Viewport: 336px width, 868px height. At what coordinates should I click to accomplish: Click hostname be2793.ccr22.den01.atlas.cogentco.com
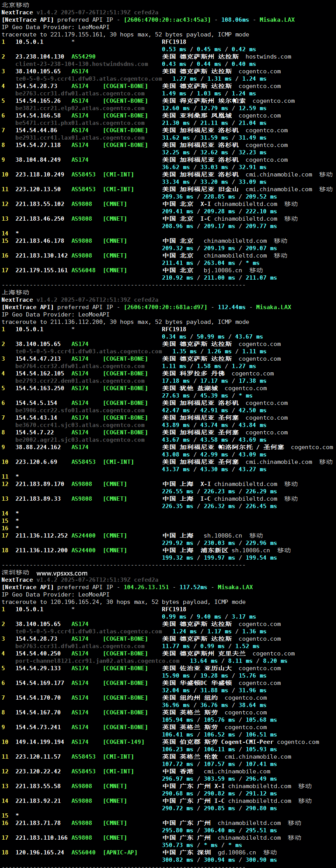[80, 381]
